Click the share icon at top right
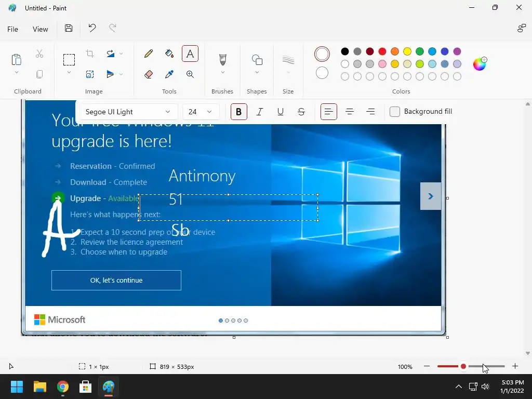The image size is (532, 399). (x=521, y=28)
